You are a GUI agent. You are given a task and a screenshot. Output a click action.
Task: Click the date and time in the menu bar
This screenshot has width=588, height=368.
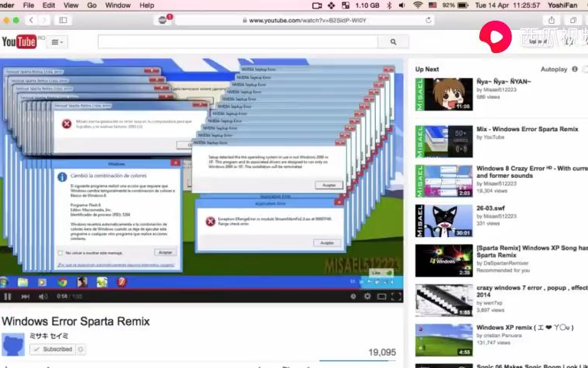coord(507,5)
